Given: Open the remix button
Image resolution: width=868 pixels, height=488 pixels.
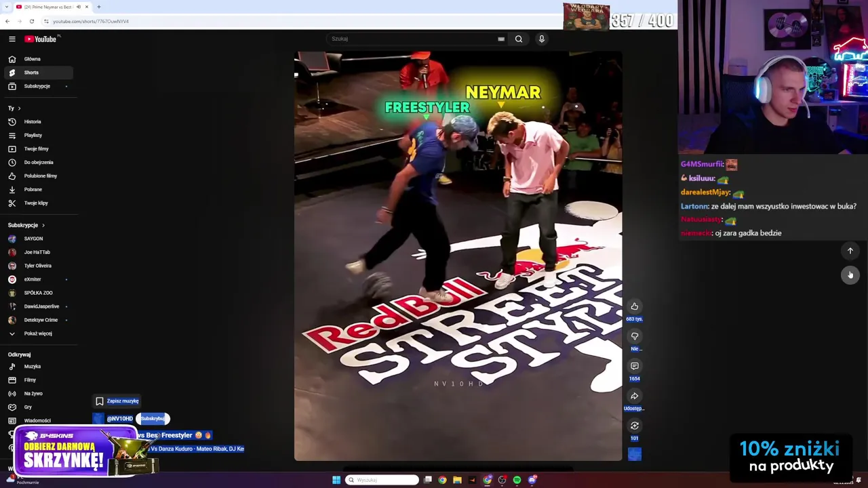Looking at the screenshot, I should [635, 426].
